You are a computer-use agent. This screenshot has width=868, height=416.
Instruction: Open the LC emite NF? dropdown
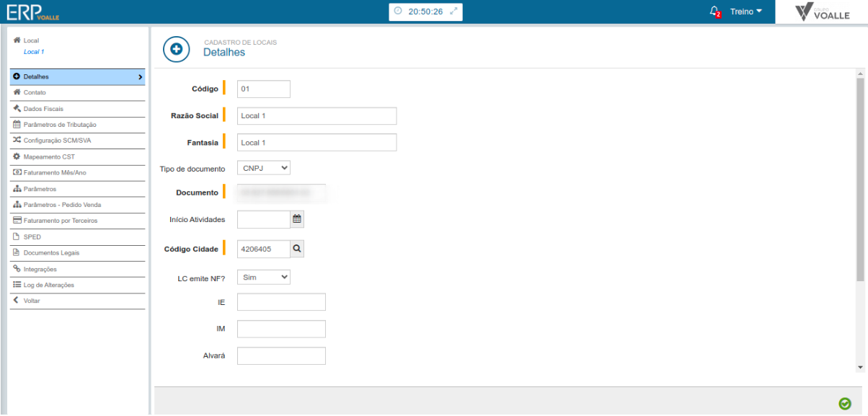click(263, 277)
